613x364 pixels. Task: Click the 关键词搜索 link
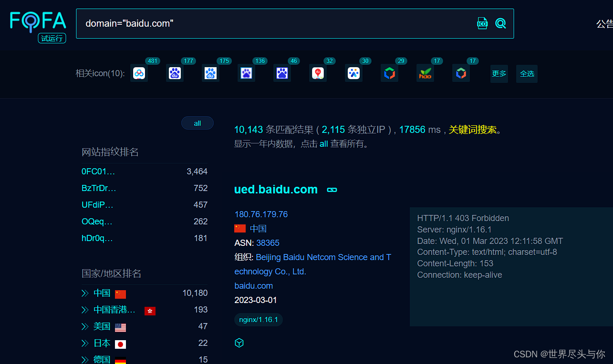tap(473, 130)
